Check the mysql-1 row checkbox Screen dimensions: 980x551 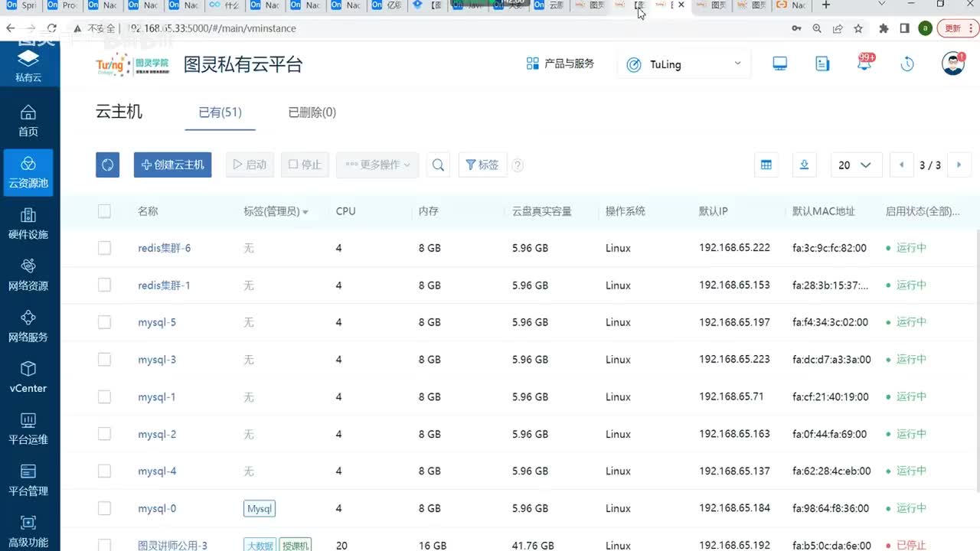pyautogui.click(x=104, y=396)
